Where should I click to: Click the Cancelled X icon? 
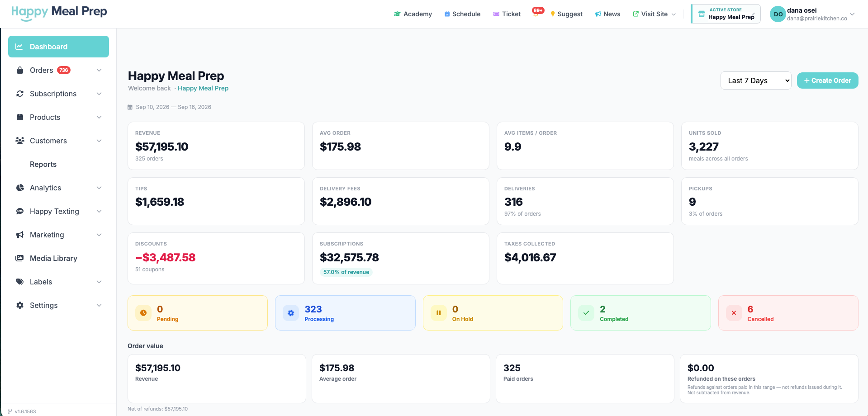point(734,313)
